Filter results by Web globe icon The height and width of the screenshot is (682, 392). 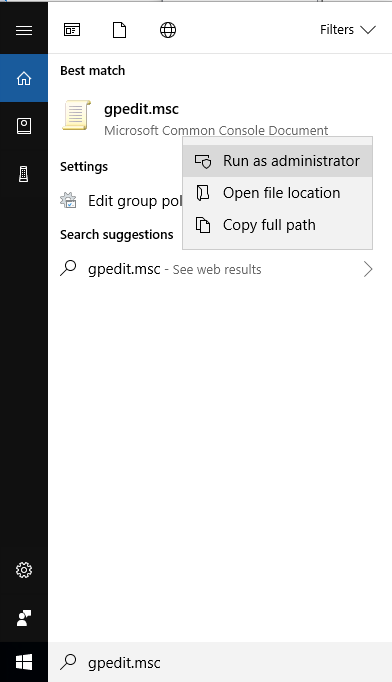168,30
